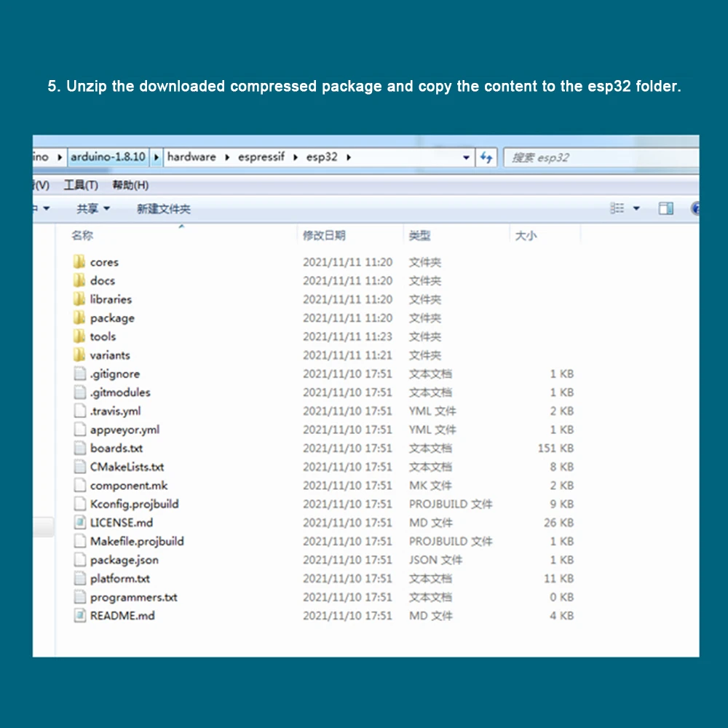This screenshot has width=728, height=728.
Task: Expand the arrow after hardware breadcrumb
Action: pyautogui.click(x=227, y=157)
